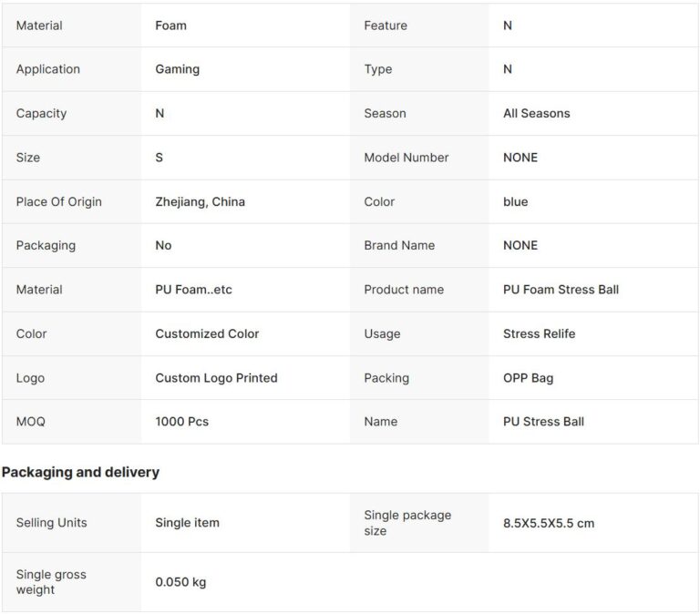Click the 'PU Foam Stress Ball' product name value
This screenshot has width=700, height=614.
(561, 290)
